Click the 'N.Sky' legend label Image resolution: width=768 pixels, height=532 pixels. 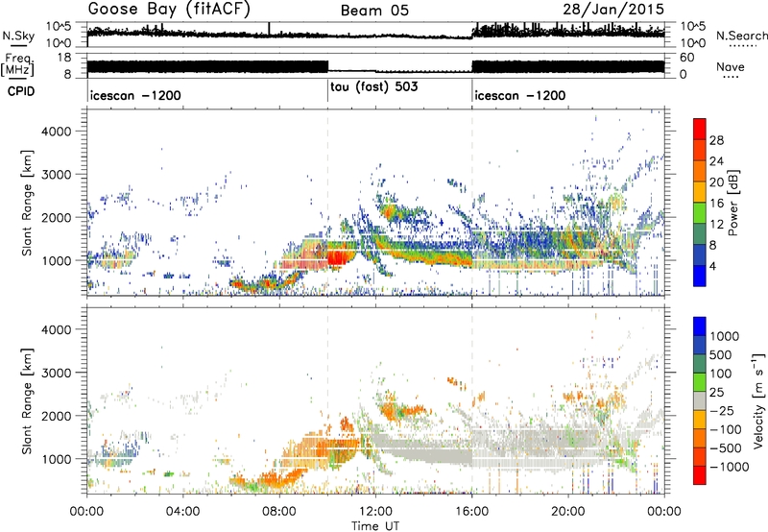(18, 36)
